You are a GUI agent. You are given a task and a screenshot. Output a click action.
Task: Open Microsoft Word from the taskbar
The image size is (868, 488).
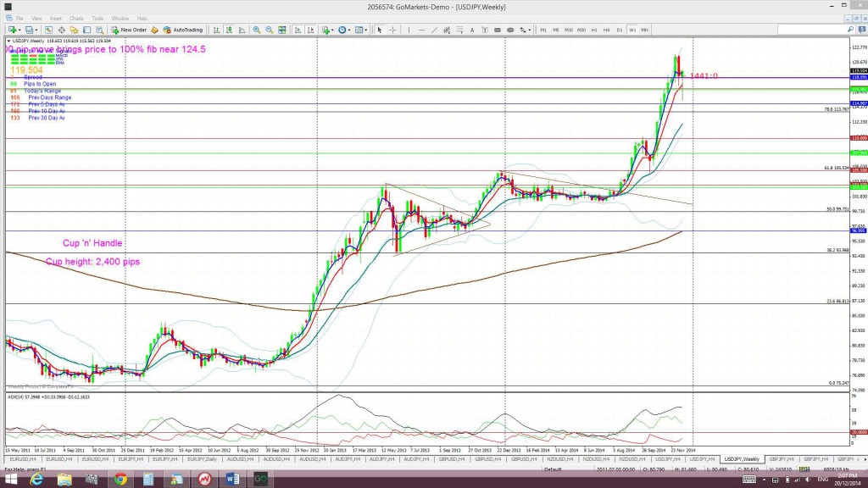point(232,480)
